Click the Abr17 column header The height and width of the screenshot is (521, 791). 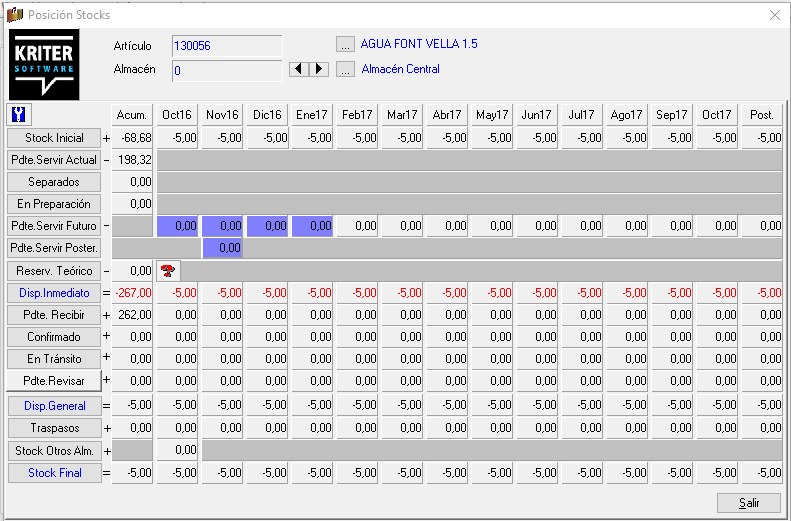(x=447, y=115)
